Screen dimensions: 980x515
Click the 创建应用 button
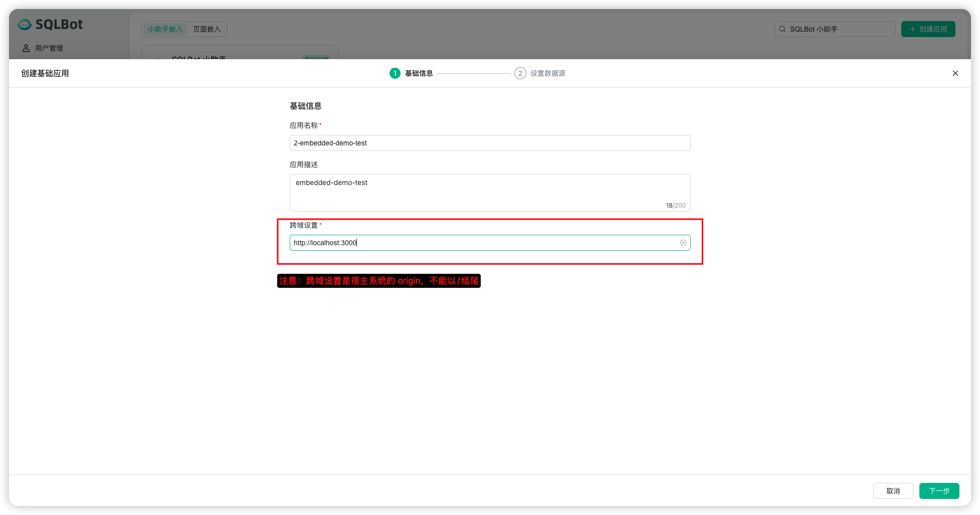(928, 29)
